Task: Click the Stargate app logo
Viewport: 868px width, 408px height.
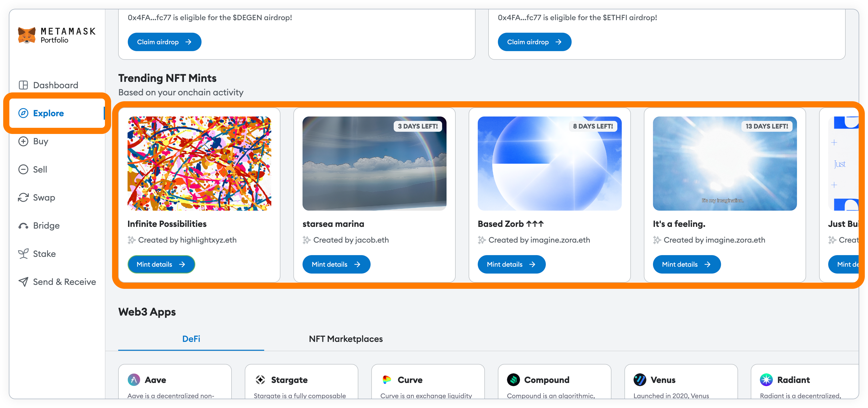Action: point(260,380)
